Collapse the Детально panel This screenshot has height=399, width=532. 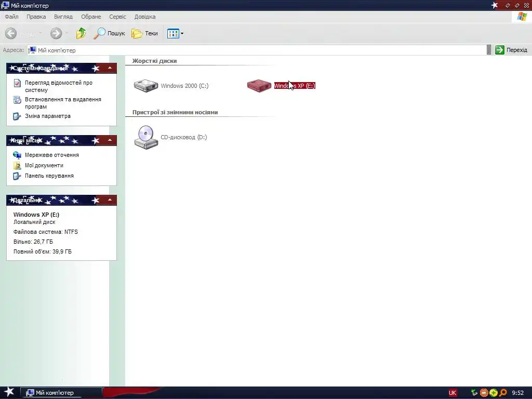[110, 200]
